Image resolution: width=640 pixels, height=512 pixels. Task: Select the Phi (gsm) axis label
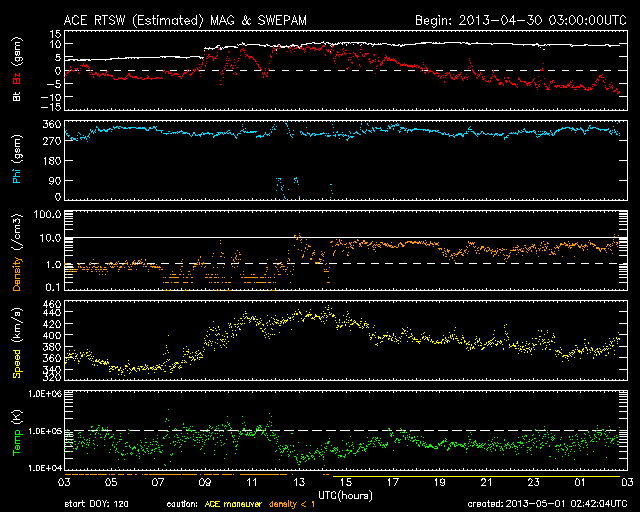15,159
